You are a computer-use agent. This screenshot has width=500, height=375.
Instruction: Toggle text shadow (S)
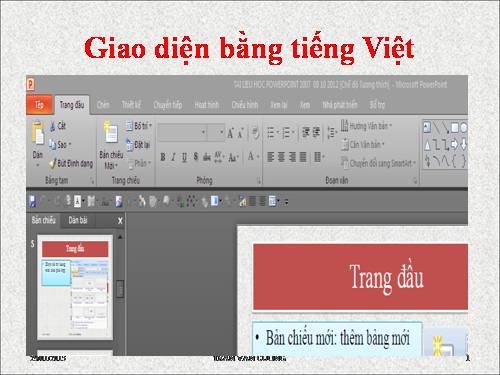click(x=196, y=156)
